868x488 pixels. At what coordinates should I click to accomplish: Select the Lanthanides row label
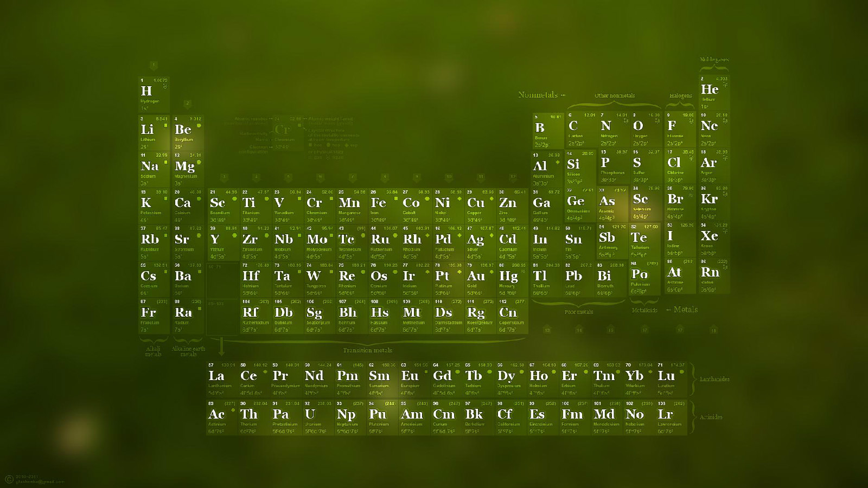[x=714, y=379]
